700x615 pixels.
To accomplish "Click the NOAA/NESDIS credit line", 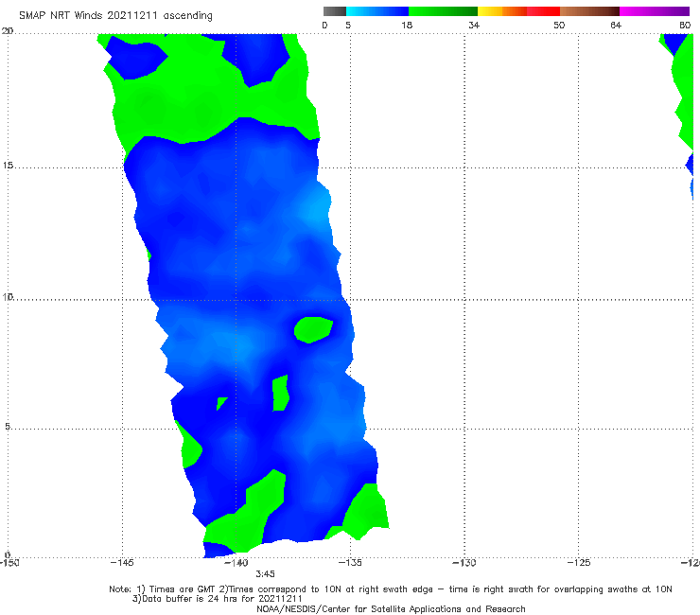I will coord(391,609).
